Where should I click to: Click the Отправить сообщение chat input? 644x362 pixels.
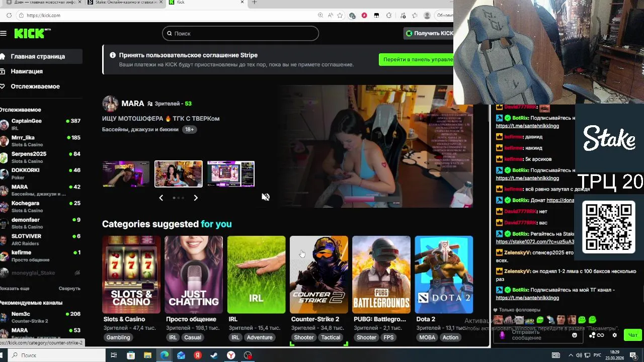538,335
